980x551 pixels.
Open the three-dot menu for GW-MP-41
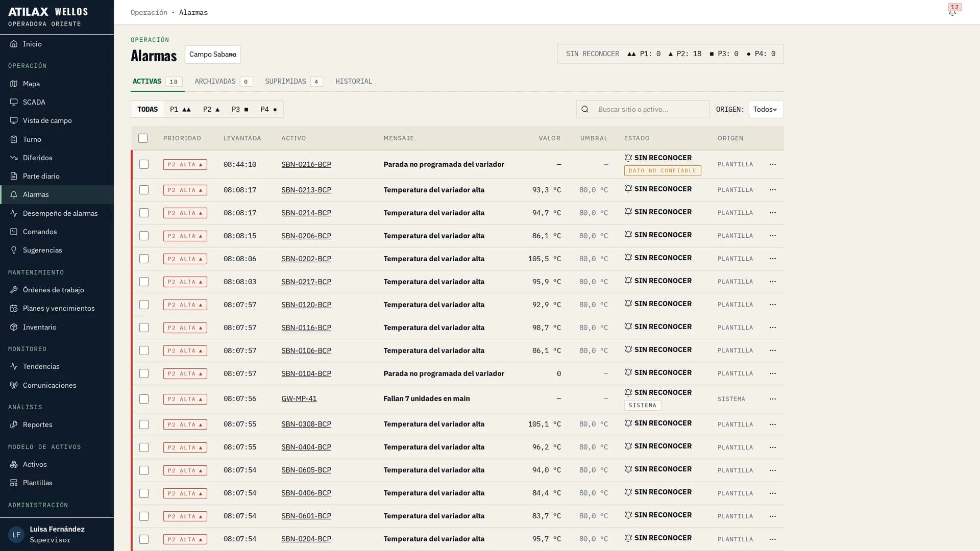click(x=773, y=399)
